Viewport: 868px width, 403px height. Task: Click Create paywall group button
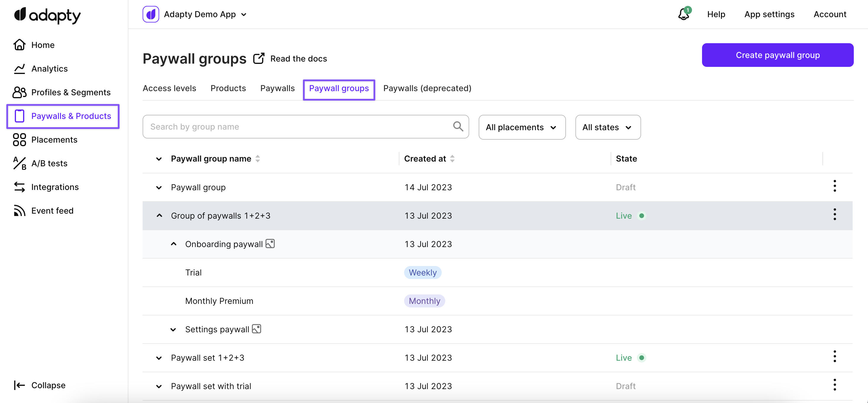click(x=777, y=55)
